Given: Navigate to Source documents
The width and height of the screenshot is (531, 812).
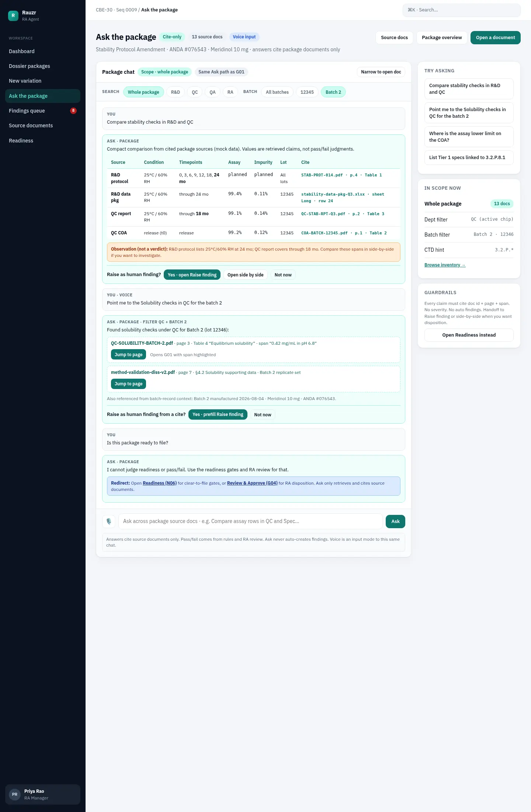Looking at the screenshot, I should [43, 125].
